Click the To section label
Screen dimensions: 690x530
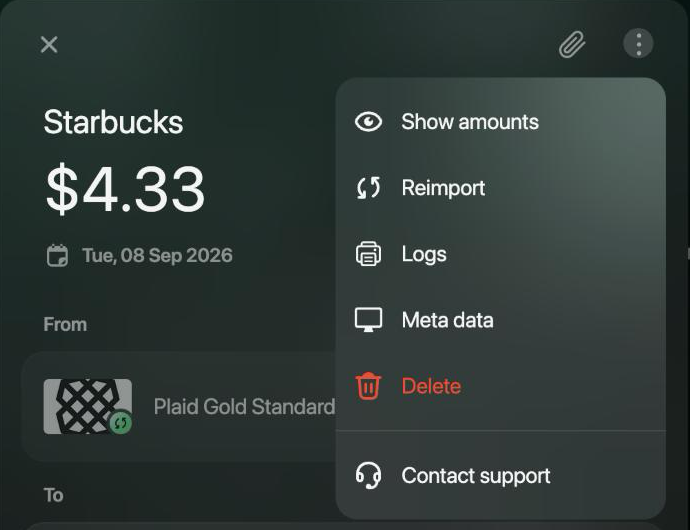(x=53, y=495)
